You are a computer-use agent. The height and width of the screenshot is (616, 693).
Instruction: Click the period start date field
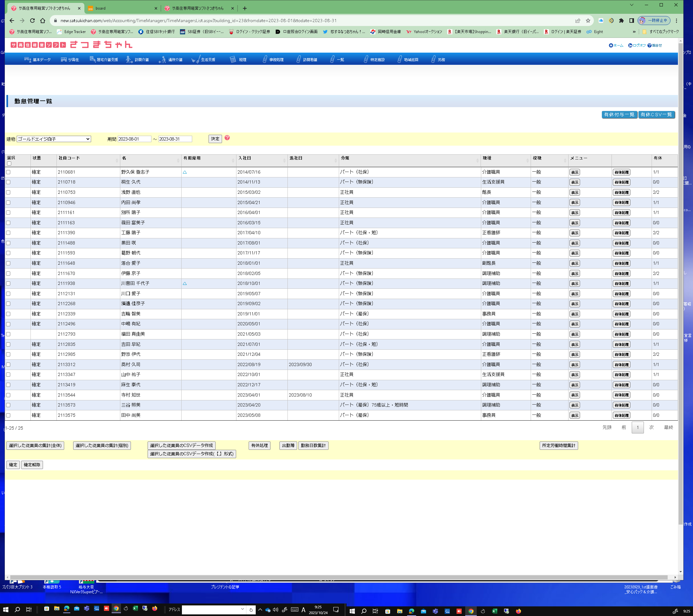tap(134, 139)
